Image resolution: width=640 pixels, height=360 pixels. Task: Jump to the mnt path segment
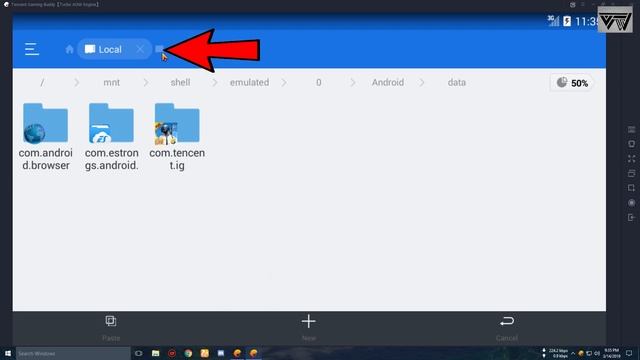(111, 82)
